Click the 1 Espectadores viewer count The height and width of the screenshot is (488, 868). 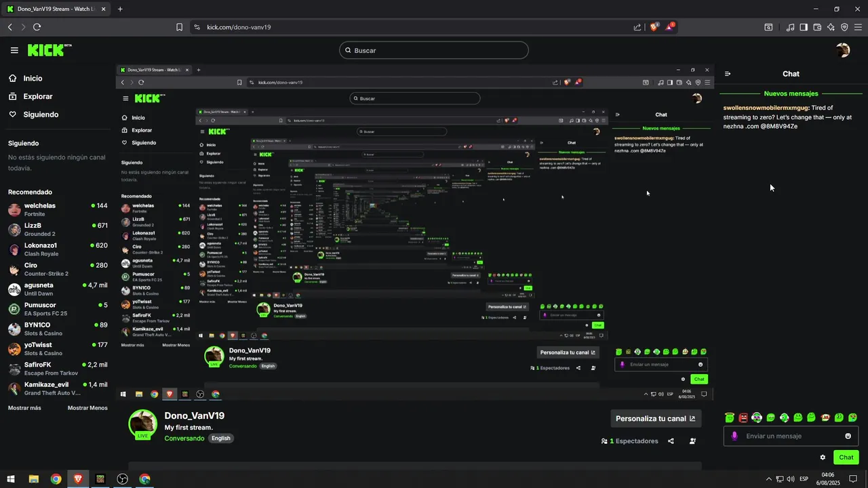point(630,441)
